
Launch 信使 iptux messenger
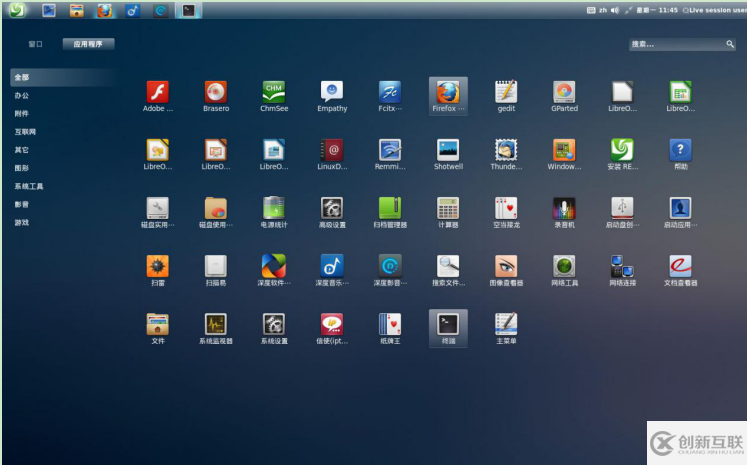[332, 324]
